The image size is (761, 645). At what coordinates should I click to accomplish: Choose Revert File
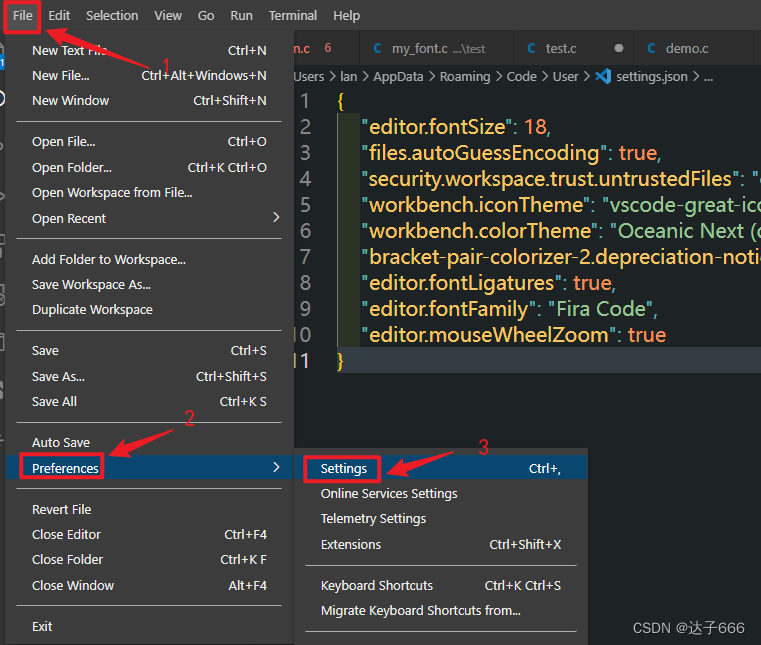[x=149, y=510]
